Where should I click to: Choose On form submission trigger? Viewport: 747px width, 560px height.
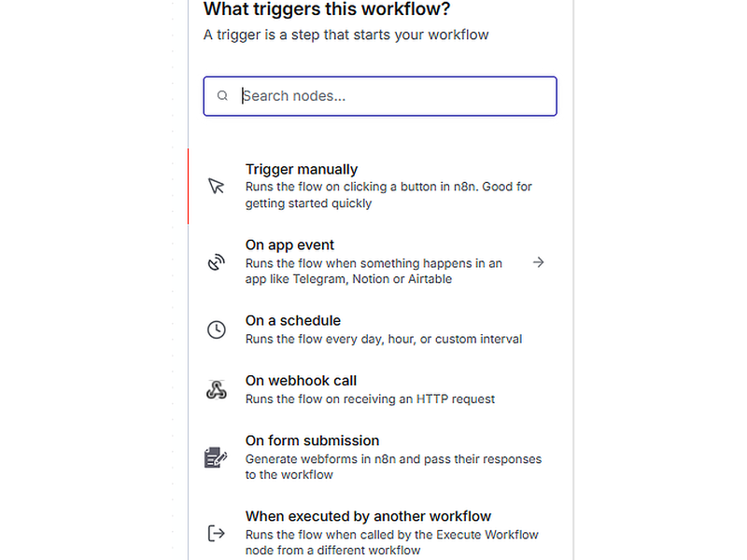pos(381,457)
